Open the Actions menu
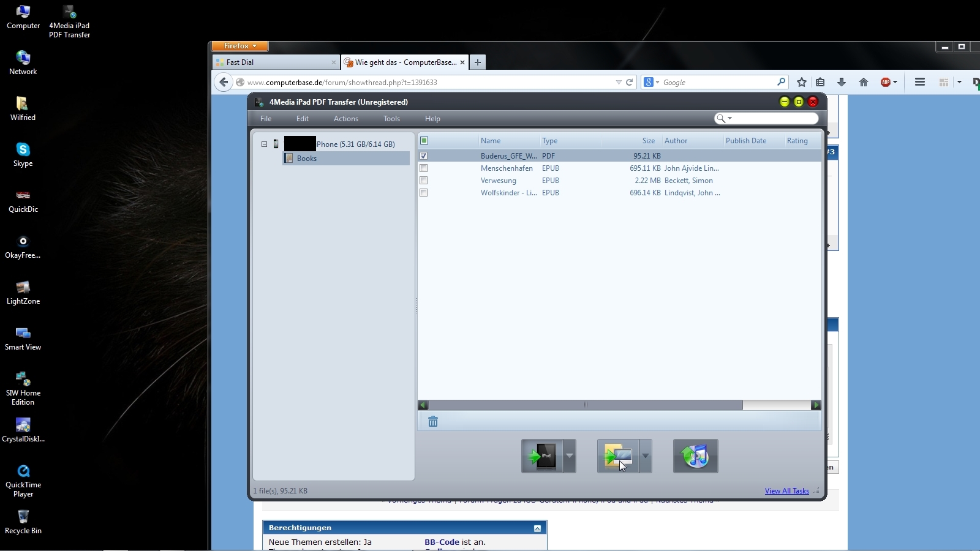This screenshot has width=980, height=551. [346, 119]
